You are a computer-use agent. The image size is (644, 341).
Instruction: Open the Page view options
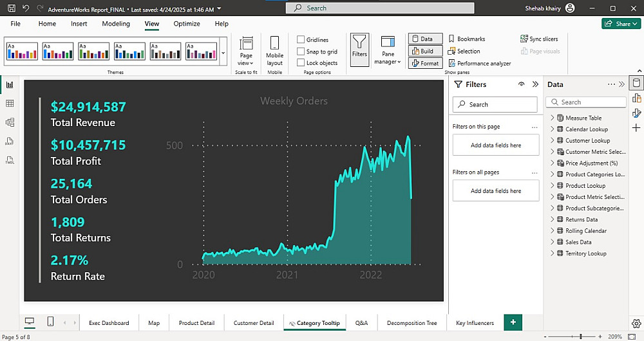coord(246,51)
